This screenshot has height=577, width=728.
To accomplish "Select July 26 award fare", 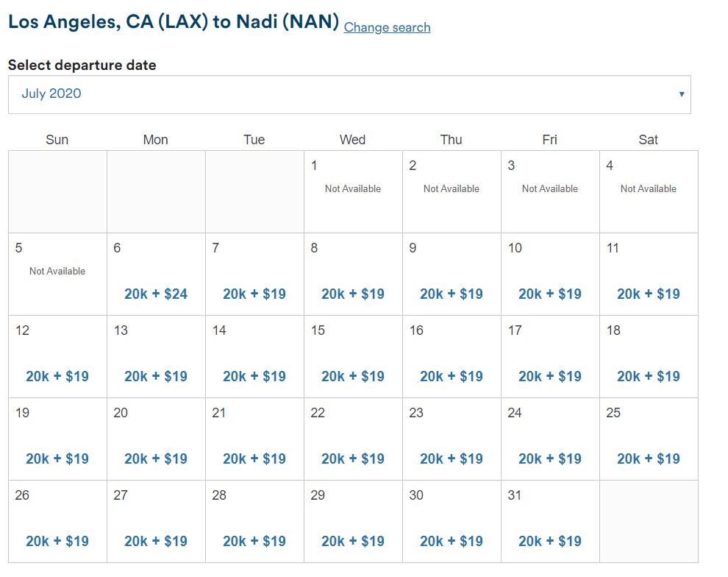I will (57, 541).
